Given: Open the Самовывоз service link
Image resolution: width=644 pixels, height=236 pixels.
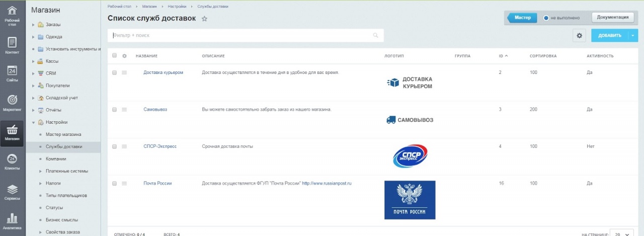Looking at the screenshot, I should point(155,109).
